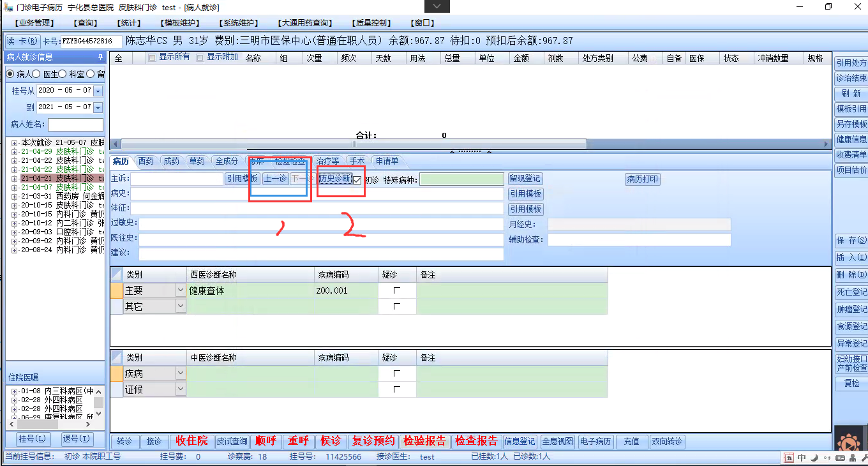The image size is (868, 466).
Task: Pin the 病人就诊信息 panel
Action: [100, 57]
